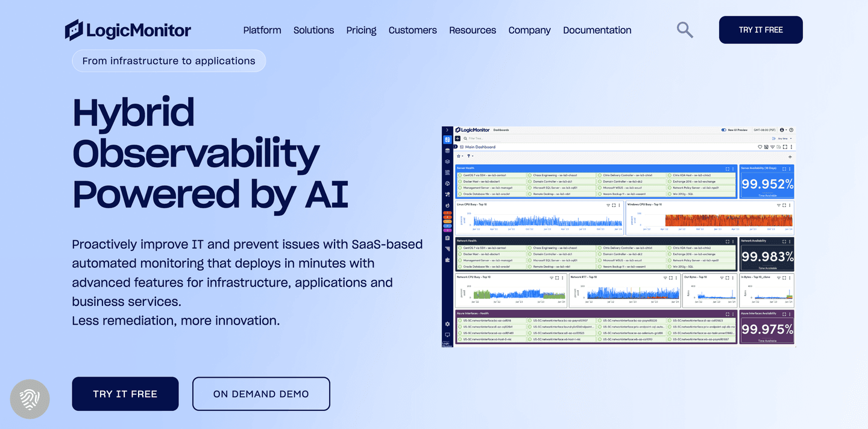Open the Main Dashboard three-dot menu
Image resolution: width=868 pixels, height=429 pixels.
[791, 147]
